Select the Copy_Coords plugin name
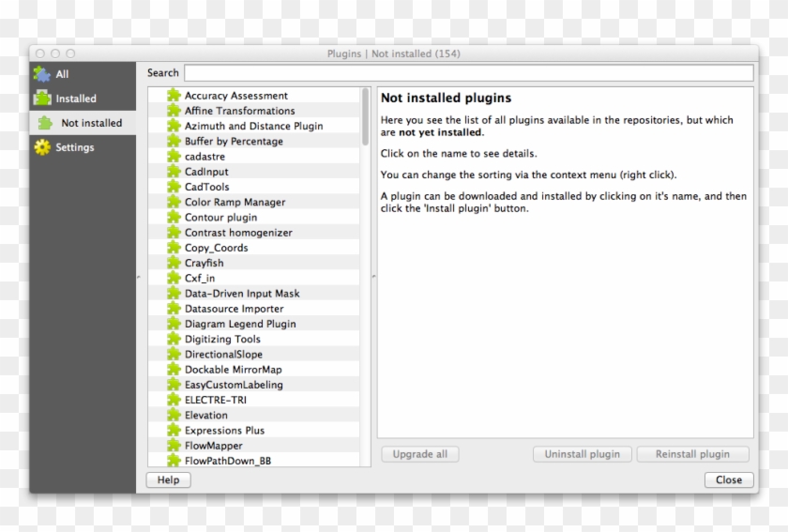The height and width of the screenshot is (532, 788). tap(217, 248)
